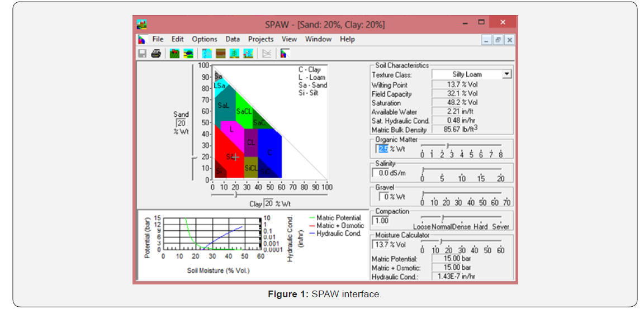Click the Save floppy disk toolbar icon
The image size is (644, 309).
[x=143, y=54]
